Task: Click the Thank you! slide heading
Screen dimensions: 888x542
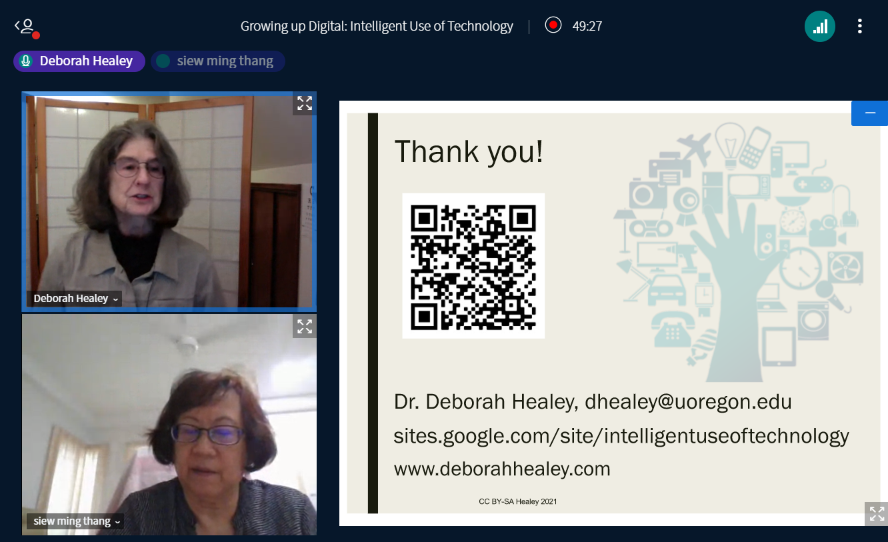Action: (x=469, y=152)
